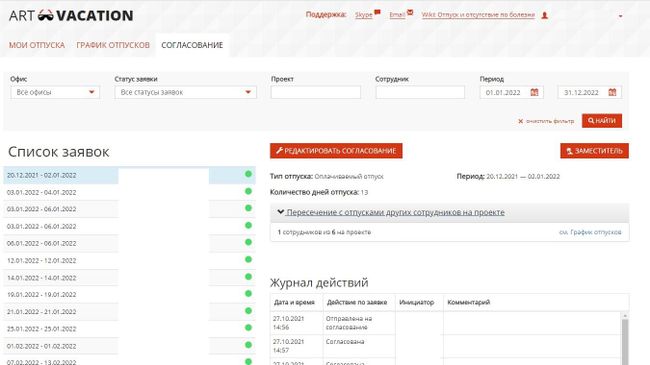Viewport: 650px width, 365px height.
Task: Open the Skype support link
Action: click(x=364, y=15)
